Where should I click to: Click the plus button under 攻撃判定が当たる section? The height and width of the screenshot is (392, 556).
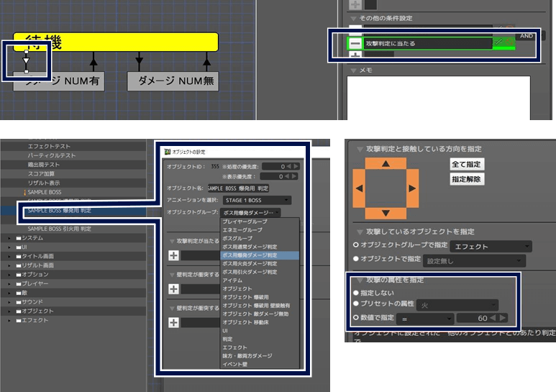pos(173,255)
